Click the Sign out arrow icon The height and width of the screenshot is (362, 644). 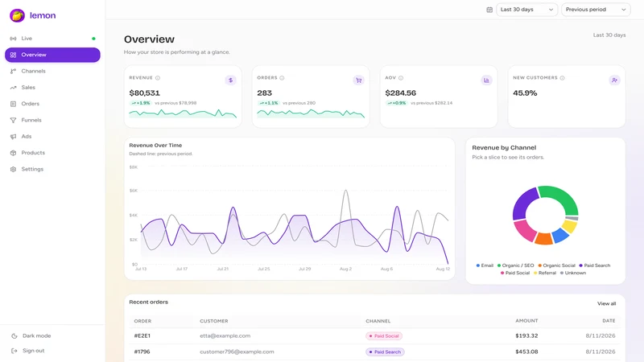pyautogui.click(x=14, y=351)
